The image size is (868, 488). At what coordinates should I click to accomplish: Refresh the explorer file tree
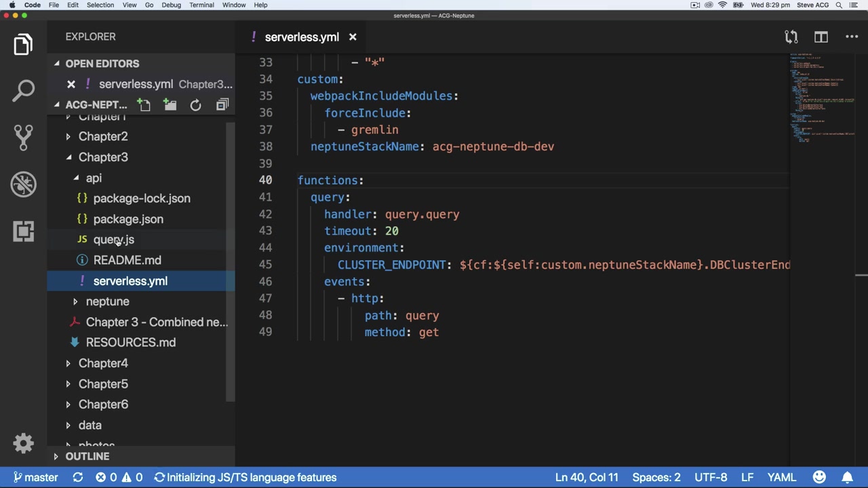tap(195, 105)
